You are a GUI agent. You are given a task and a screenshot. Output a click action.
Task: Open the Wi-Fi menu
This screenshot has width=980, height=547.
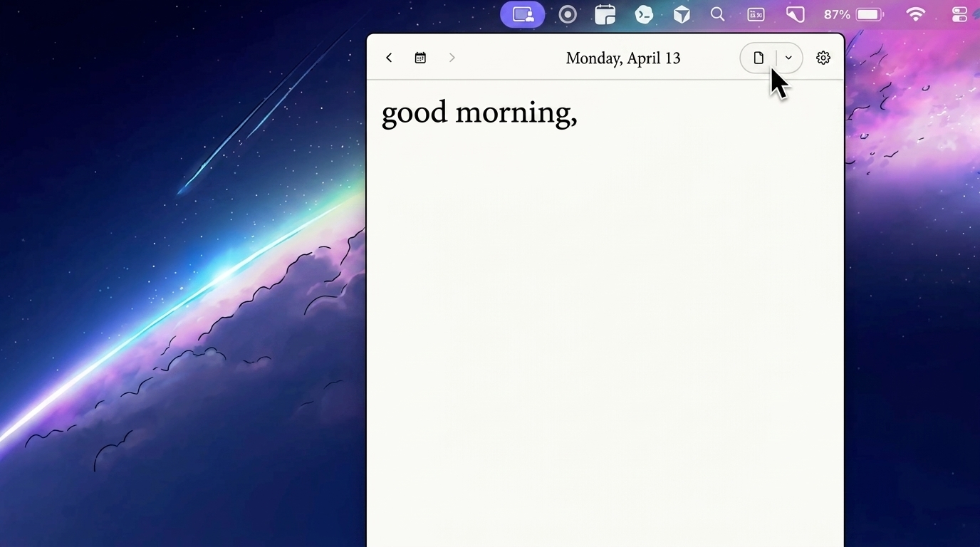click(x=915, y=14)
